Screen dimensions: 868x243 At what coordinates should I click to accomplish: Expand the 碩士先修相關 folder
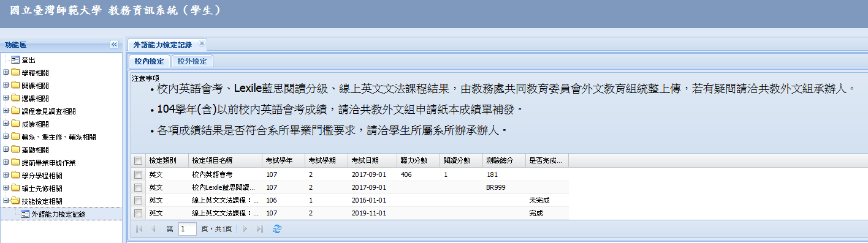click(x=6, y=189)
